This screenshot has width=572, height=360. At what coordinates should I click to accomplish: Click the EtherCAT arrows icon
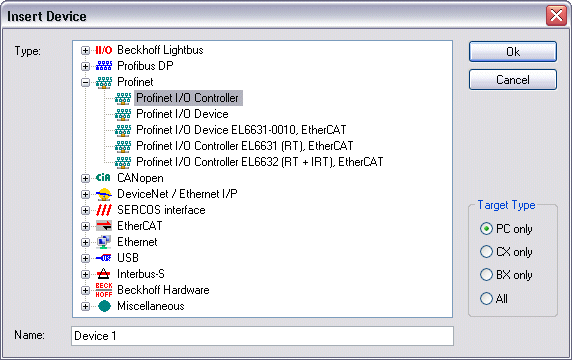pyautogui.click(x=104, y=226)
